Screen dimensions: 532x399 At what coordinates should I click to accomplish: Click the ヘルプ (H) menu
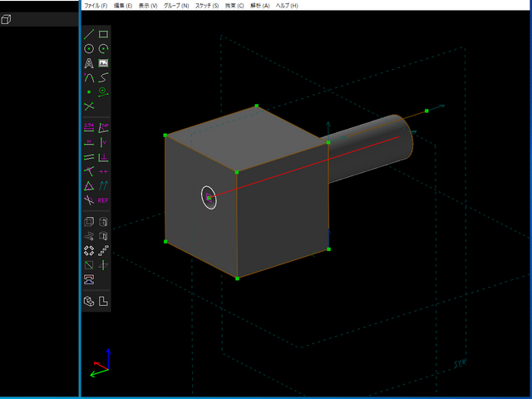tap(287, 5)
